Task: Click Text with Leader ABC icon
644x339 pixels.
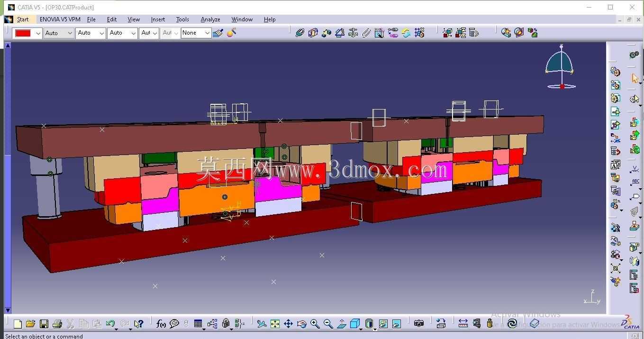Action: pyautogui.click(x=635, y=182)
